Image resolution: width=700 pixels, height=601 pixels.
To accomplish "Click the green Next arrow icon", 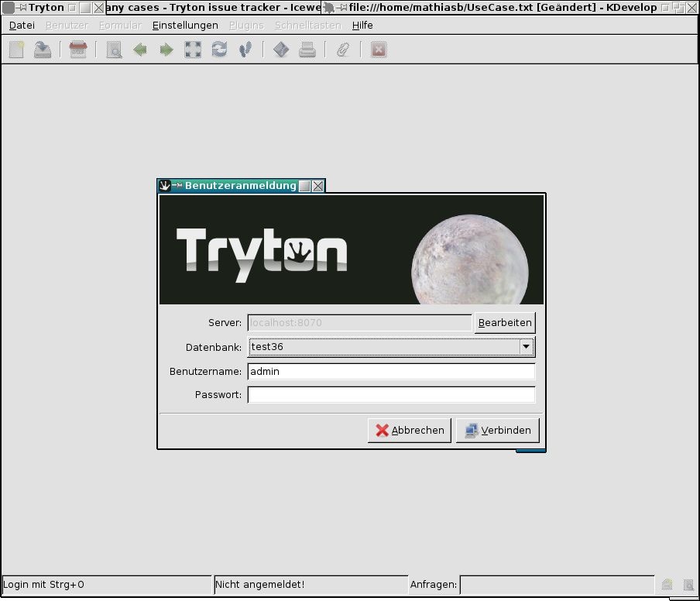I will click(x=166, y=50).
